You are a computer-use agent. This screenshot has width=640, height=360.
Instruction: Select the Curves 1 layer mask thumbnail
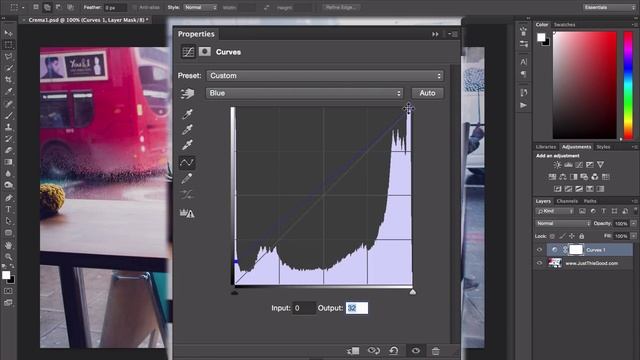click(x=576, y=250)
